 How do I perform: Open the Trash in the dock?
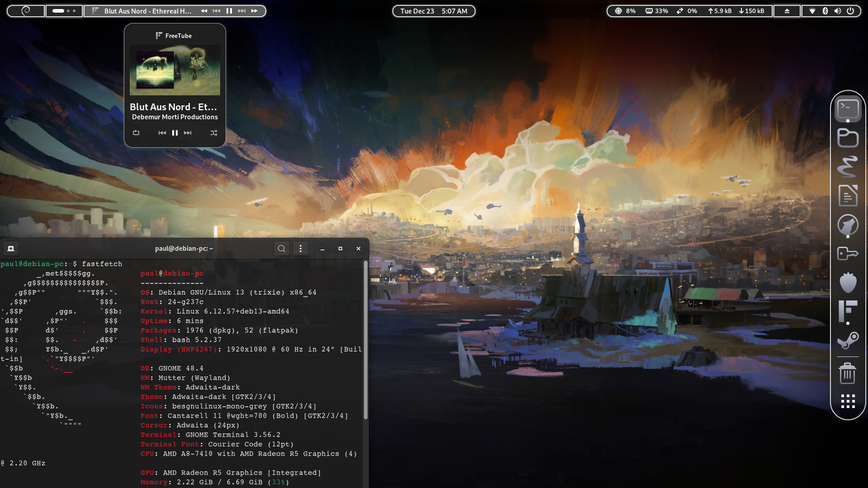pos(848,373)
